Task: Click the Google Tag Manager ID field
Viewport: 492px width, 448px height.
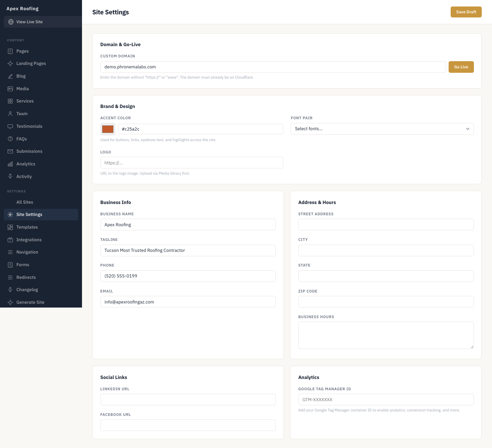Action: (x=386, y=399)
